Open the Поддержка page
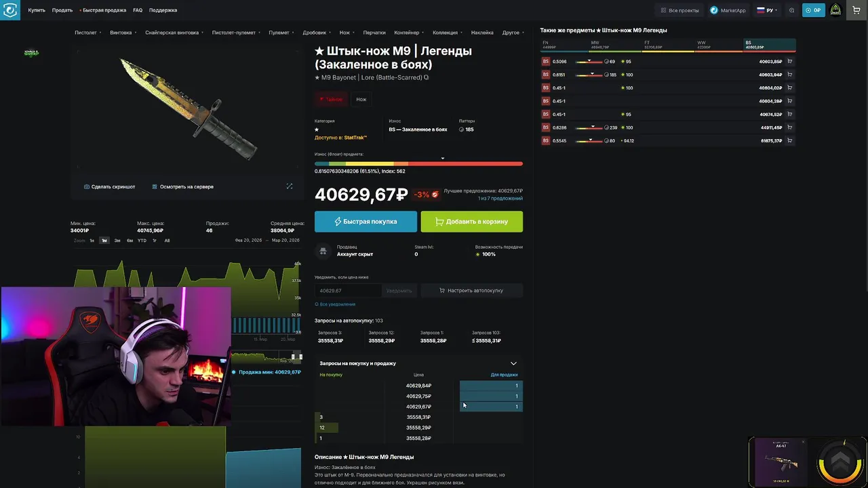The height and width of the screenshot is (488, 868). [163, 10]
